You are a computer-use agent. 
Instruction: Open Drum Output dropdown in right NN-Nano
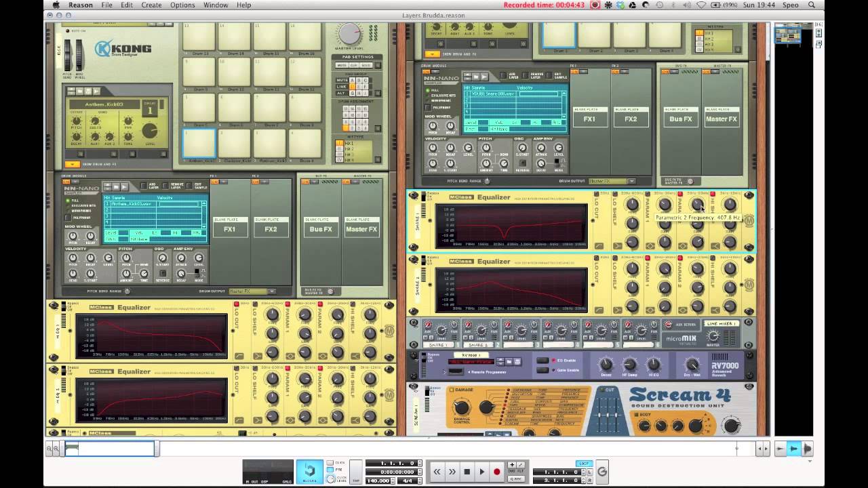pos(612,181)
